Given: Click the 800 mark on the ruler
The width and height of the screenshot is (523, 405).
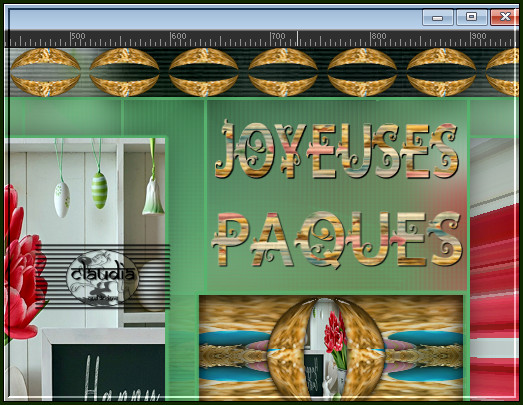Looking at the screenshot, I should 379,36.
